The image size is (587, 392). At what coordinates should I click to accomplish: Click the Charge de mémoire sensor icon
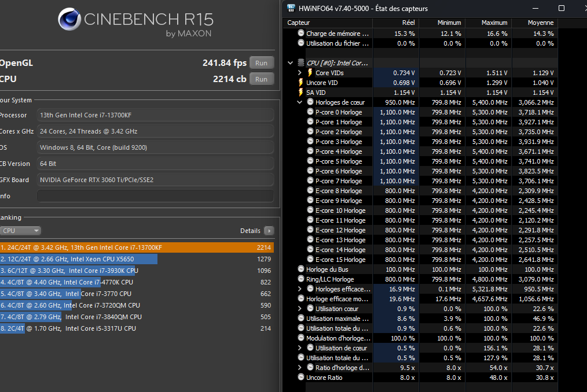pos(301,33)
